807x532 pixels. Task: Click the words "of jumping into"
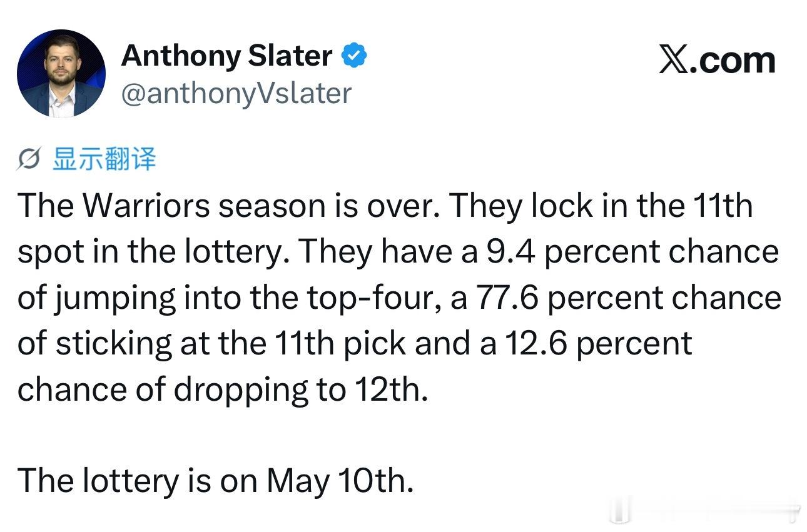(129, 298)
